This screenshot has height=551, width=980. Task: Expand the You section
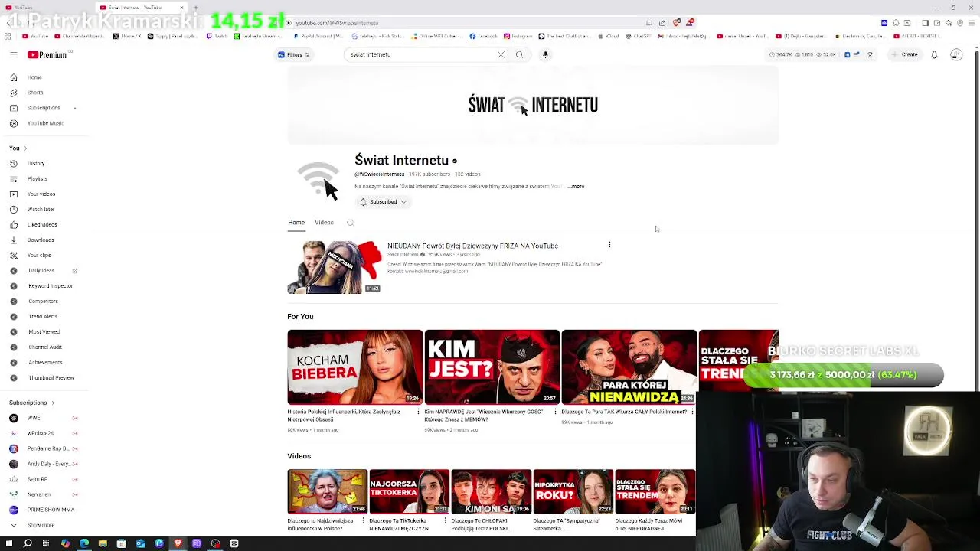click(18, 148)
